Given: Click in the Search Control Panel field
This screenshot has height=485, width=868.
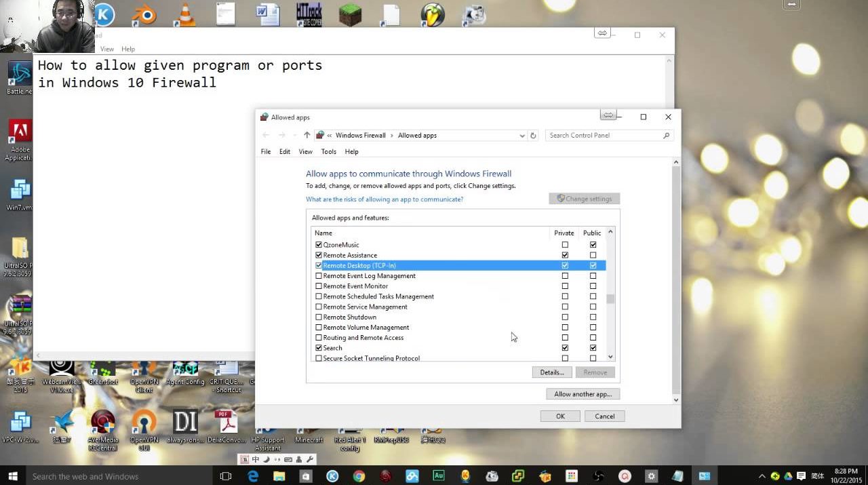Looking at the screenshot, I should [x=604, y=136].
